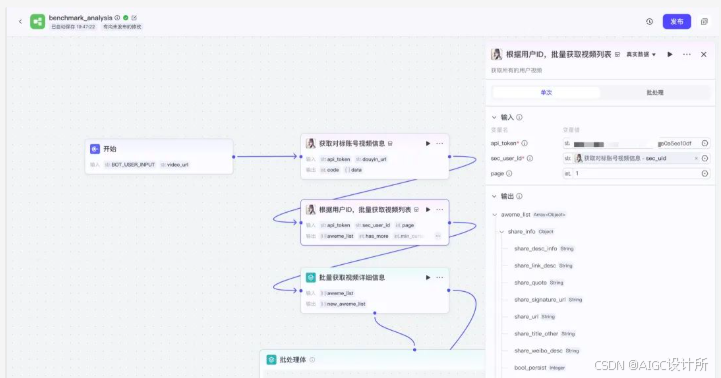Open info icon next to api_token label
The width and height of the screenshot is (721, 378).
point(524,143)
